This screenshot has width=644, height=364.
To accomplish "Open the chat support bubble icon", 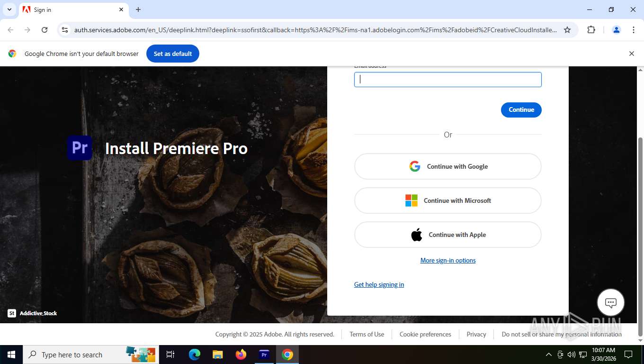I will click(x=611, y=302).
